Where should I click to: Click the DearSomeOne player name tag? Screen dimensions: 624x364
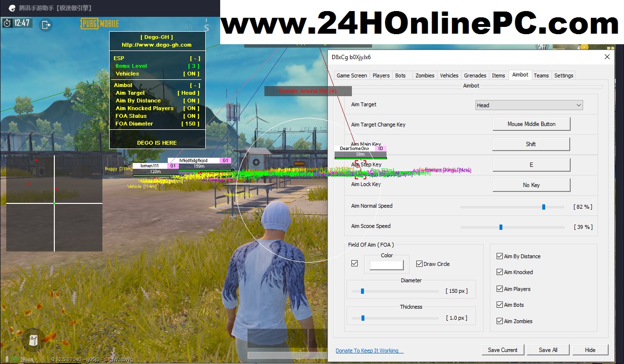pyautogui.click(x=355, y=149)
